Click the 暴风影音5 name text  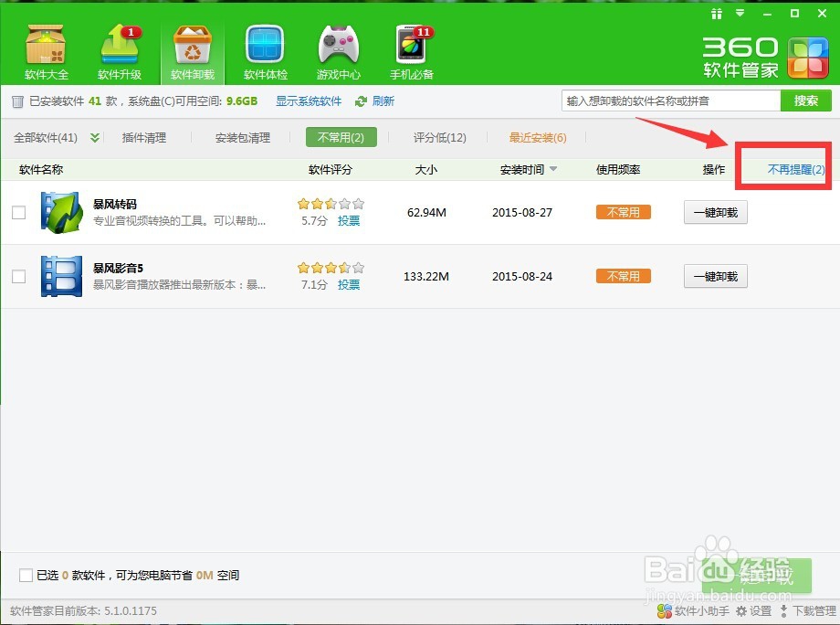point(118,268)
